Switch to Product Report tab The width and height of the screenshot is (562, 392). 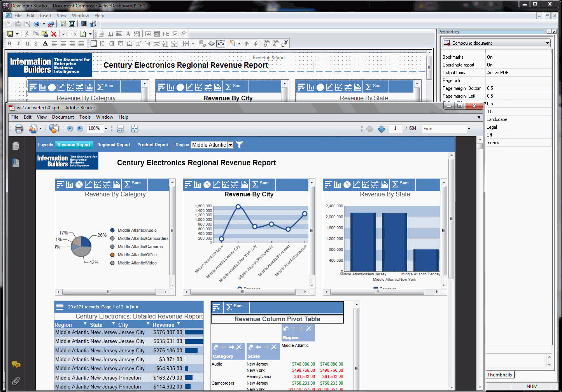[x=153, y=145]
